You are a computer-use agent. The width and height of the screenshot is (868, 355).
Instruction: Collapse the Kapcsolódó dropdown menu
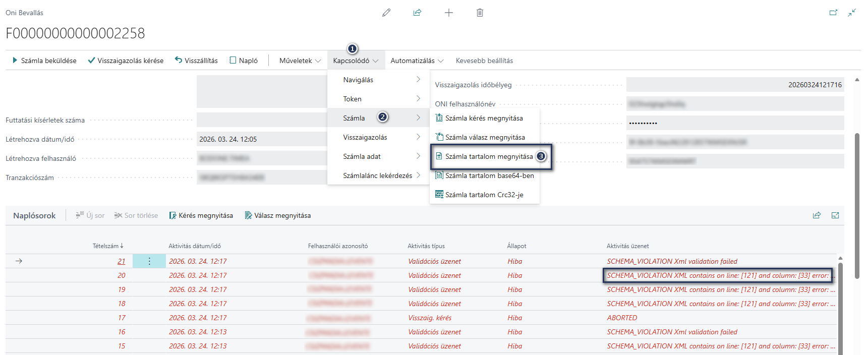click(x=356, y=61)
